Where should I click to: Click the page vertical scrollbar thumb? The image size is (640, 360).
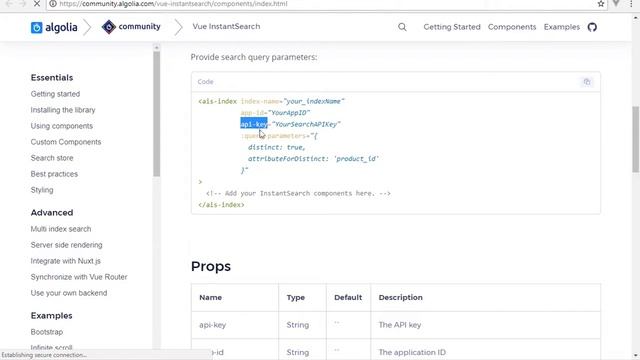point(636,139)
